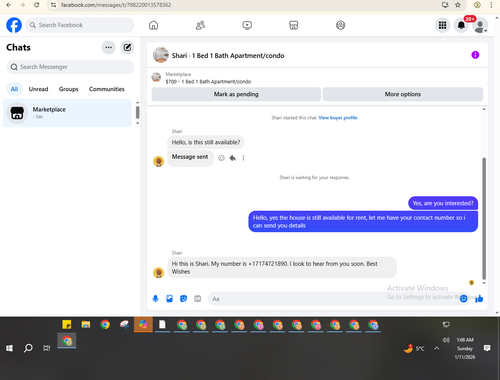Open Shari conversation header avatar
Image resolution: width=500 pixels, height=380 pixels.
(x=161, y=55)
